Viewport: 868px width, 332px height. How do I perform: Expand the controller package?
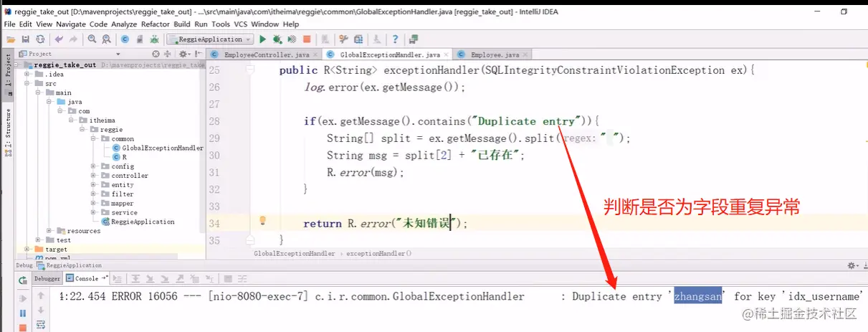tap(94, 176)
